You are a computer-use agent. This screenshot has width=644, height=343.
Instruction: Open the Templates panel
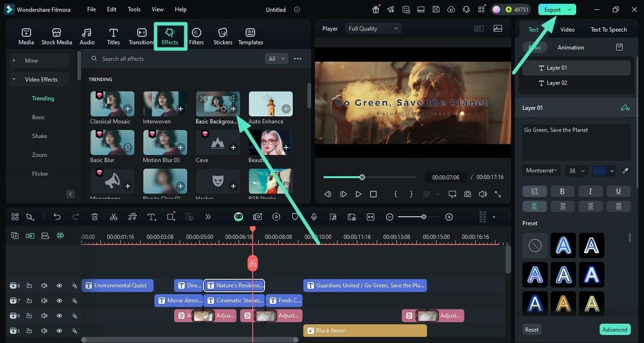click(251, 37)
